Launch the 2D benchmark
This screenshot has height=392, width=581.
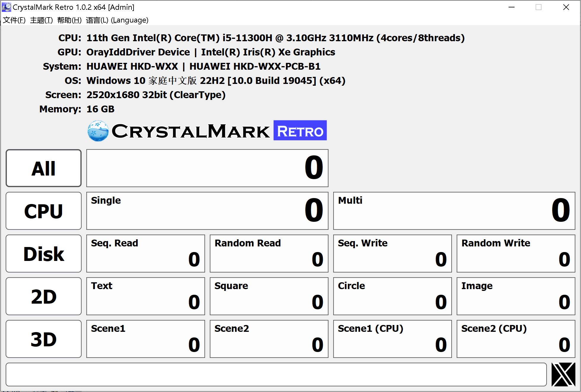[44, 296]
